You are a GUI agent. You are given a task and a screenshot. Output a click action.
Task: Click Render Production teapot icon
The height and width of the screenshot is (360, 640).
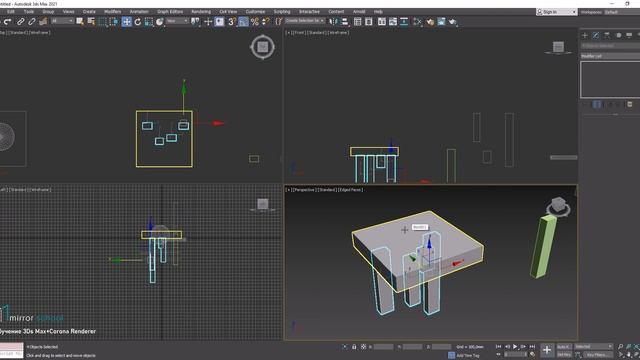(453, 22)
